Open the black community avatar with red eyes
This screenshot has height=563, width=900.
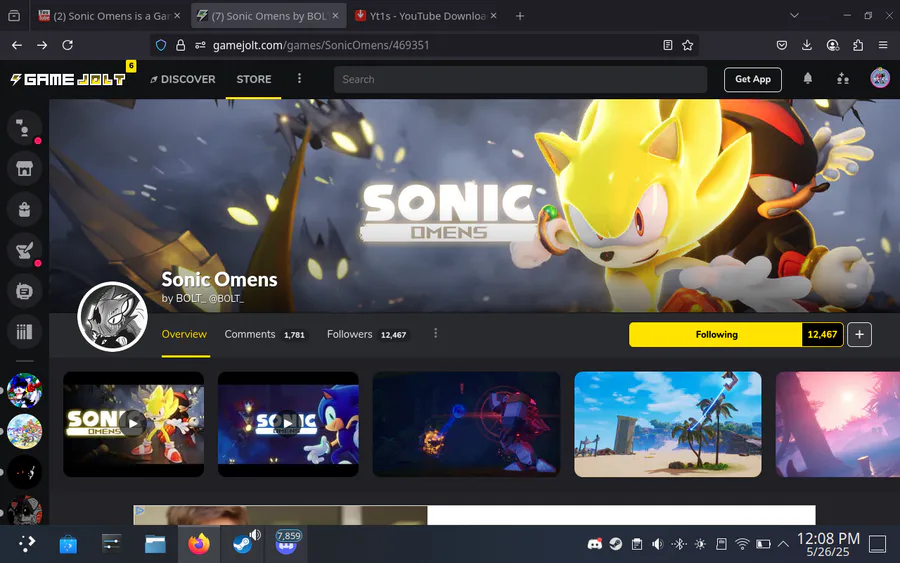coord(24,472)
